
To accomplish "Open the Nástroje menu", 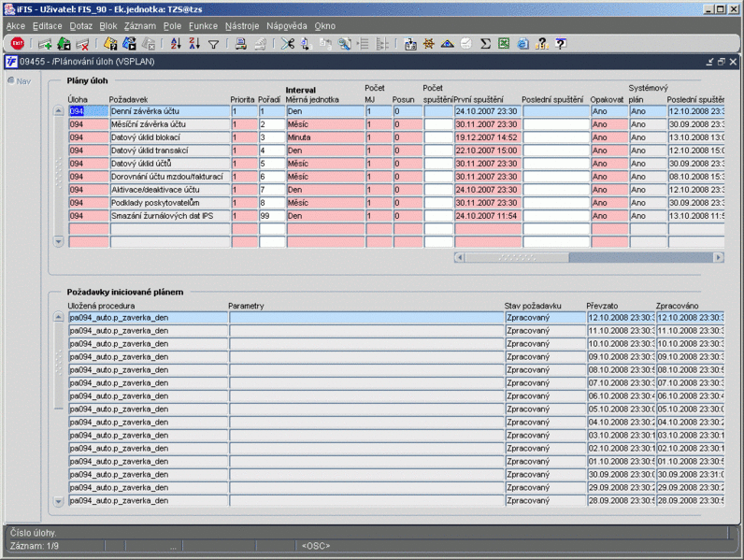I will [241, 26].
